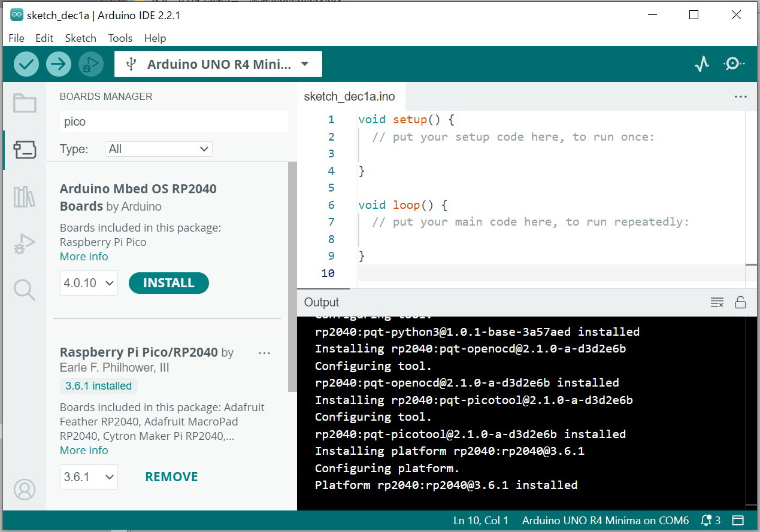Viewport: 760px width, 532px height.
Task: Open Raspberry Pi Pico/RP2040 package ellipsis menu
Action: click(x=264, y=353)
